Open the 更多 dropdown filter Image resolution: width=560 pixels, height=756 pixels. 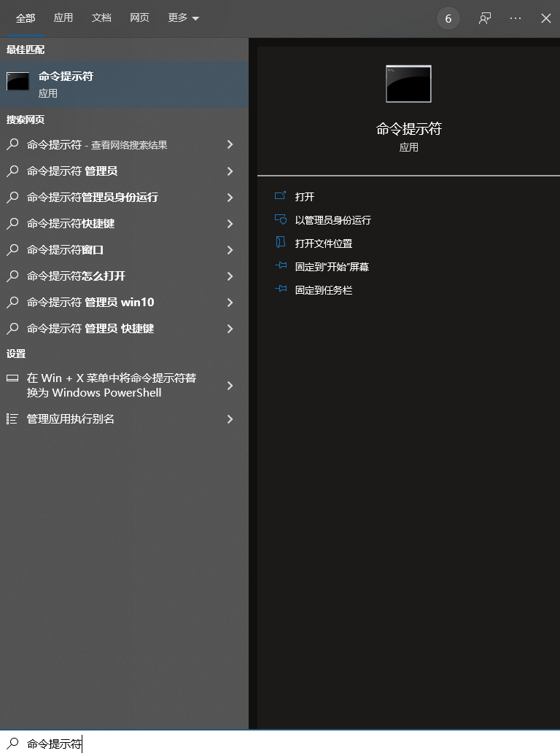click(183, 17)
